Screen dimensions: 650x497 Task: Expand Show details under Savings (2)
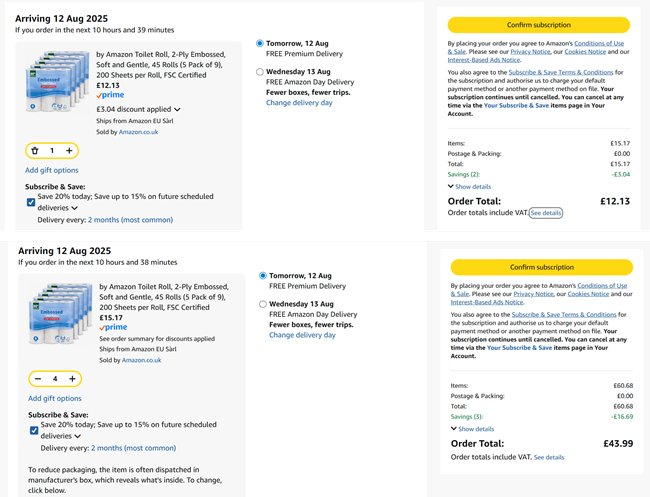point(469,186)
